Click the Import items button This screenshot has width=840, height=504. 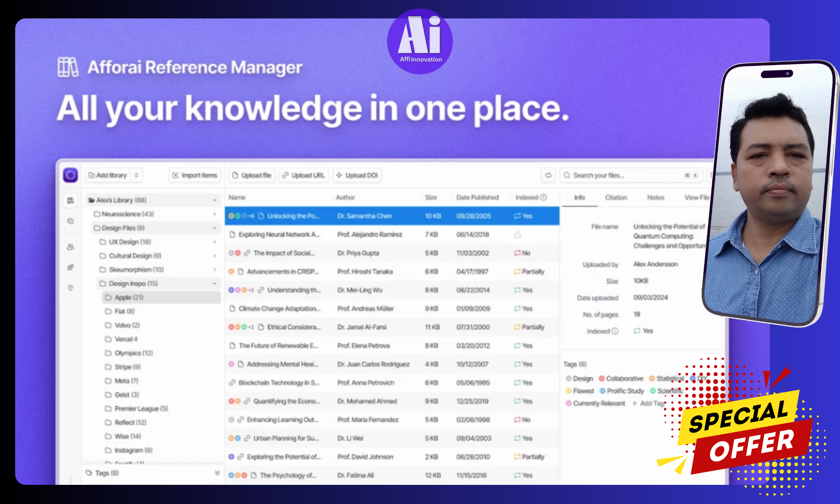pyautogui.click(x=195, y=175)
